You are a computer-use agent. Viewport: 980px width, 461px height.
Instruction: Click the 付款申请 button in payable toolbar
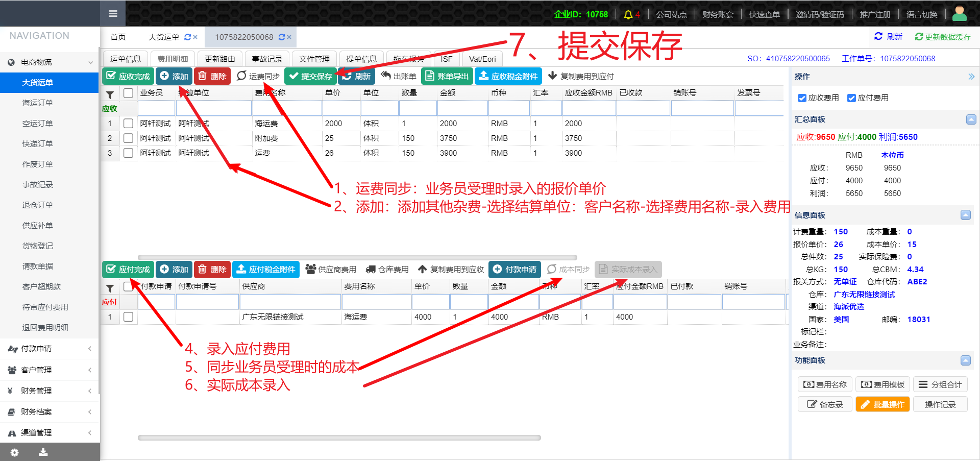pyautogui.click(x=514, y=269)
